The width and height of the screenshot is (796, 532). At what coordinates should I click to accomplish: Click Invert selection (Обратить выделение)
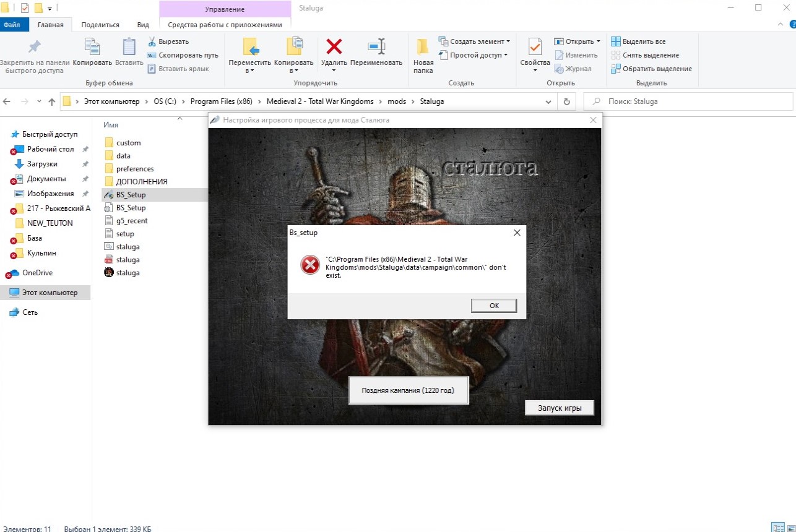point(652,69)
